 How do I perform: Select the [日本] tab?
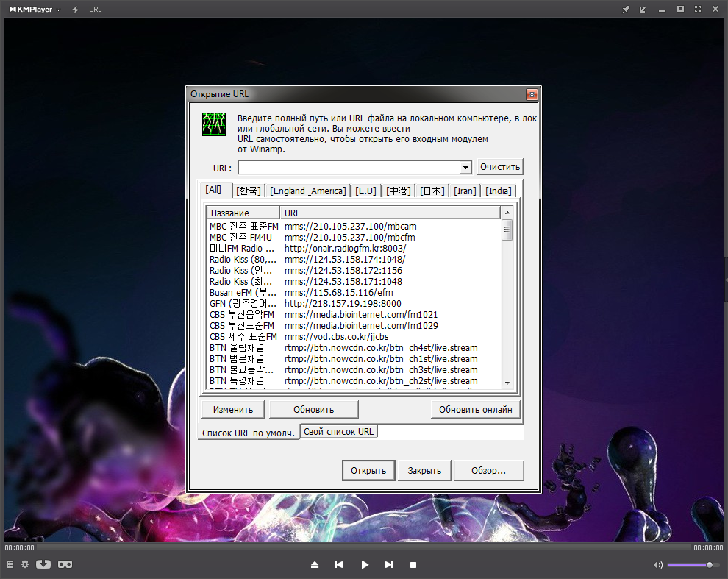click(432, 191)
